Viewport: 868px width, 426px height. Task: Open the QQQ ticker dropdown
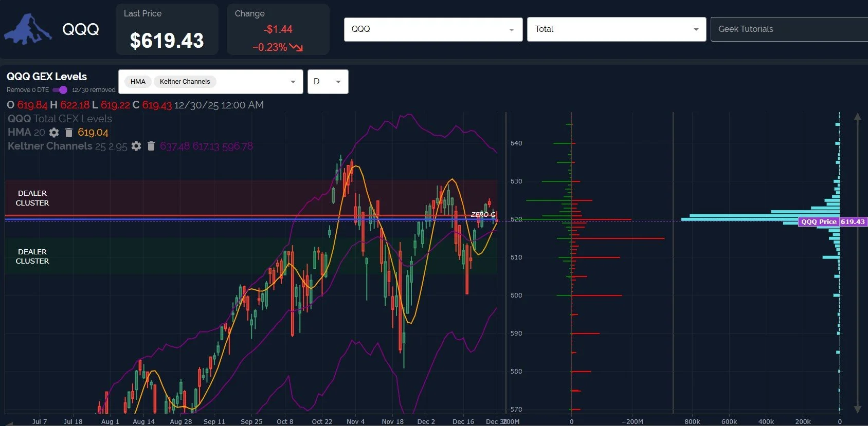[x=433, y=29]
